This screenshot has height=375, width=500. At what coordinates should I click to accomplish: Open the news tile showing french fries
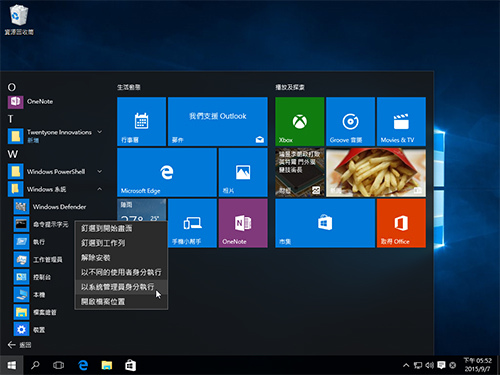[x=376, y=172]
